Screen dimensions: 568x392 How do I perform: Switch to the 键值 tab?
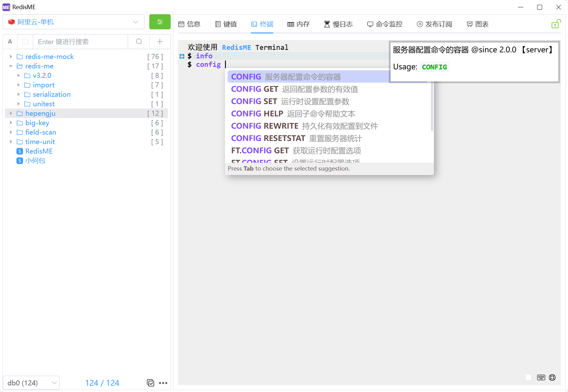226,24
